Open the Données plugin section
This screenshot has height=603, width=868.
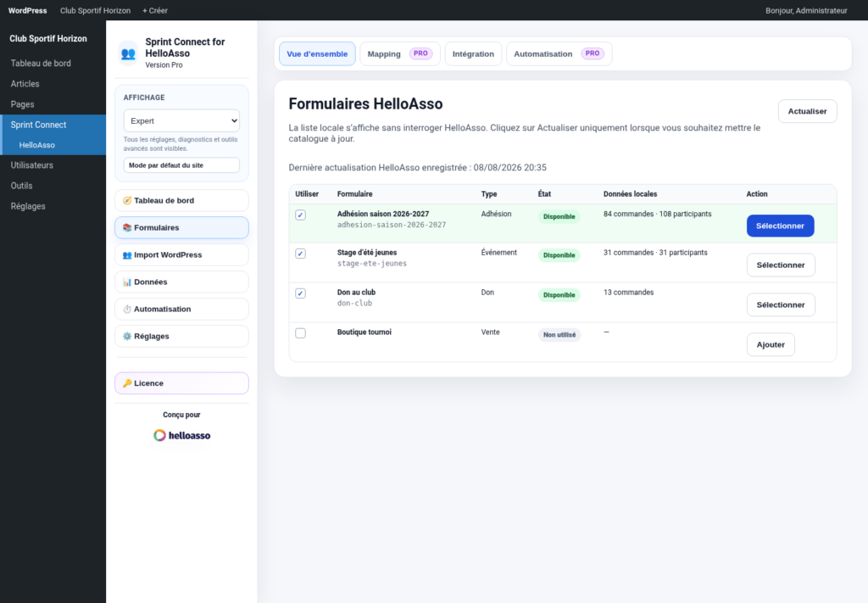coord(181,282)
